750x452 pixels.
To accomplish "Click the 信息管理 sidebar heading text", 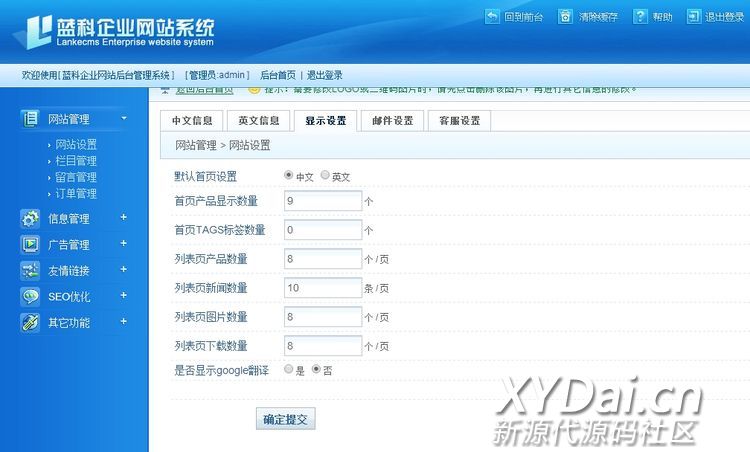I will (x=68, y=219).
